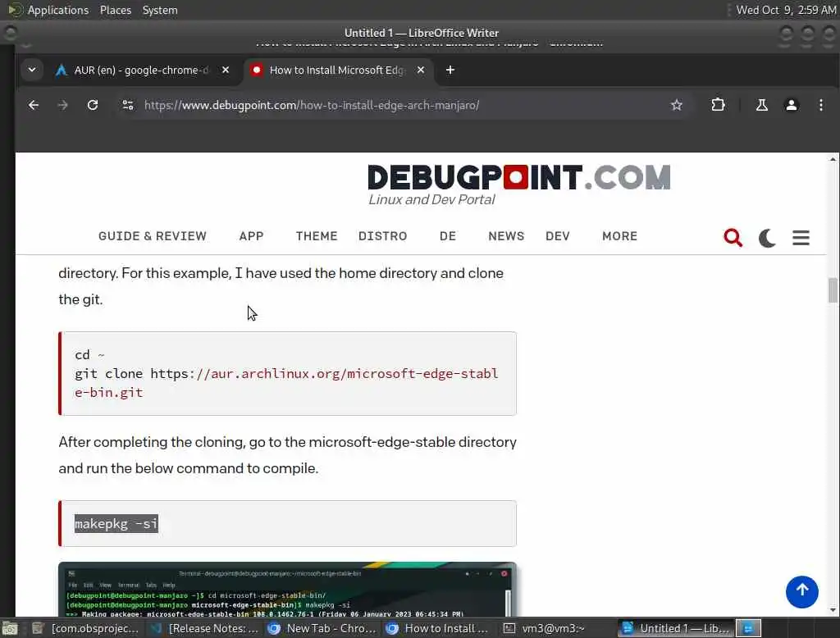
Task: Click the 'cd ~' code line
Action: (89, 354)
